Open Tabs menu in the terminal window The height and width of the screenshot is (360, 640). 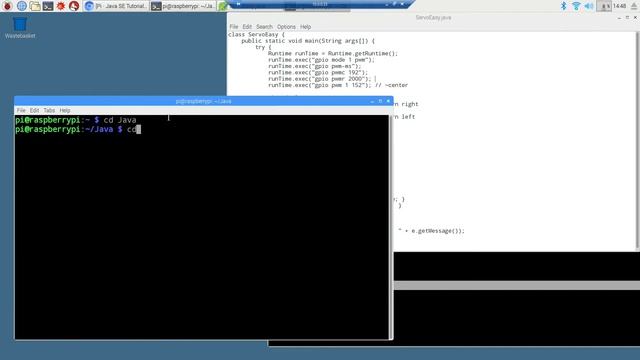point(49,110)
